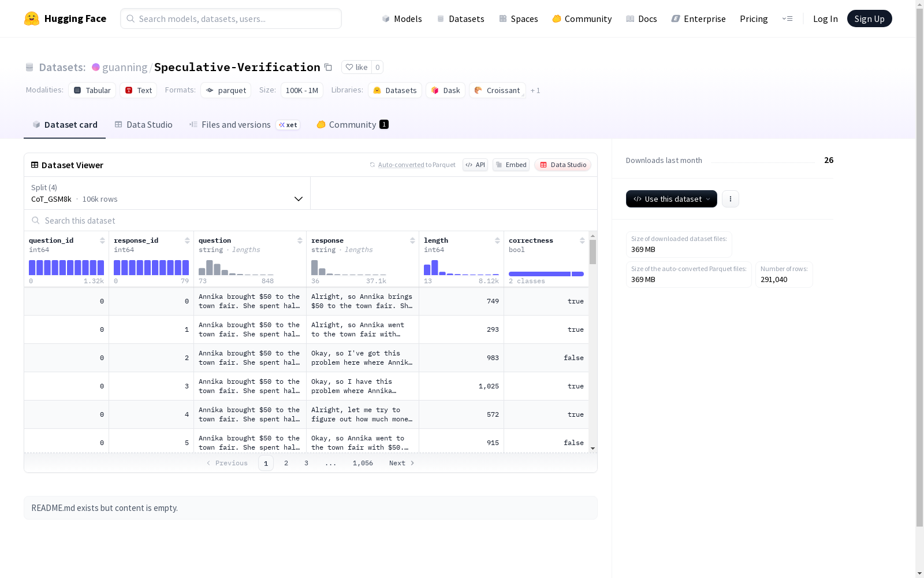
Task: Sort the question column using its sort icon
Action: [x=300, y=240]
